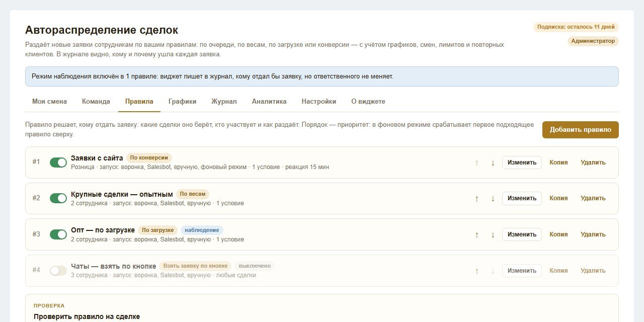Select the 'Правила' tab
The image size is (644, 322).
[139, 101]
